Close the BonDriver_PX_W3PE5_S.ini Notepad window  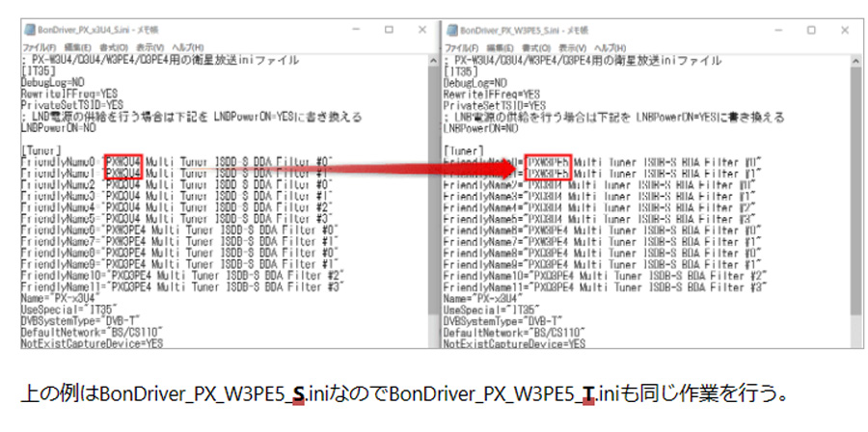[845, 31]
